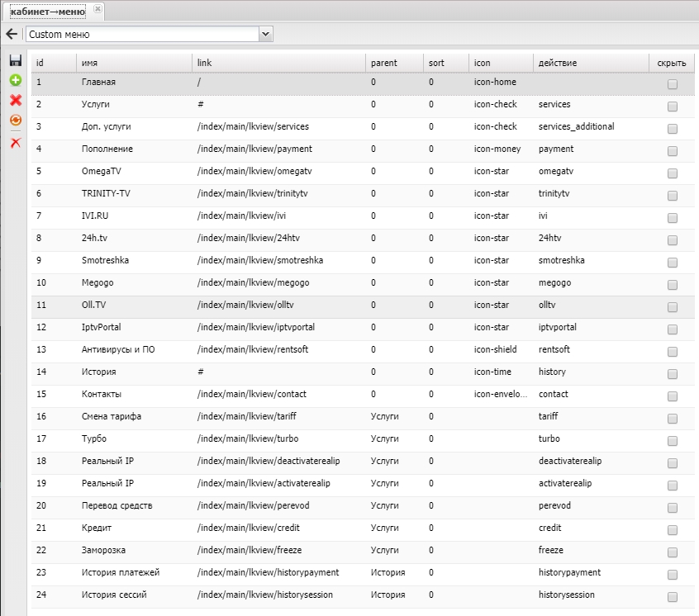Click the orange refresh icon
Screen dimensions: 699x616
pyautogui.click(x=15, y=121)
